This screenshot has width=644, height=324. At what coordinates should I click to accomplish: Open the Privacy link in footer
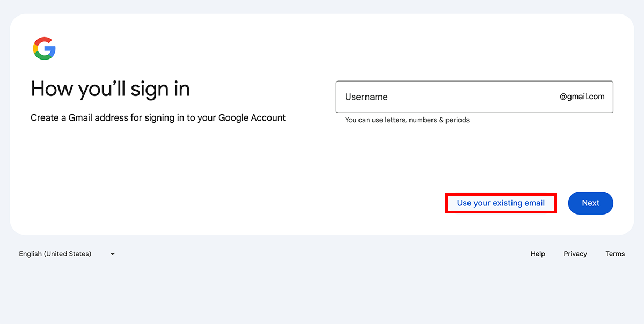coord(575,254)
